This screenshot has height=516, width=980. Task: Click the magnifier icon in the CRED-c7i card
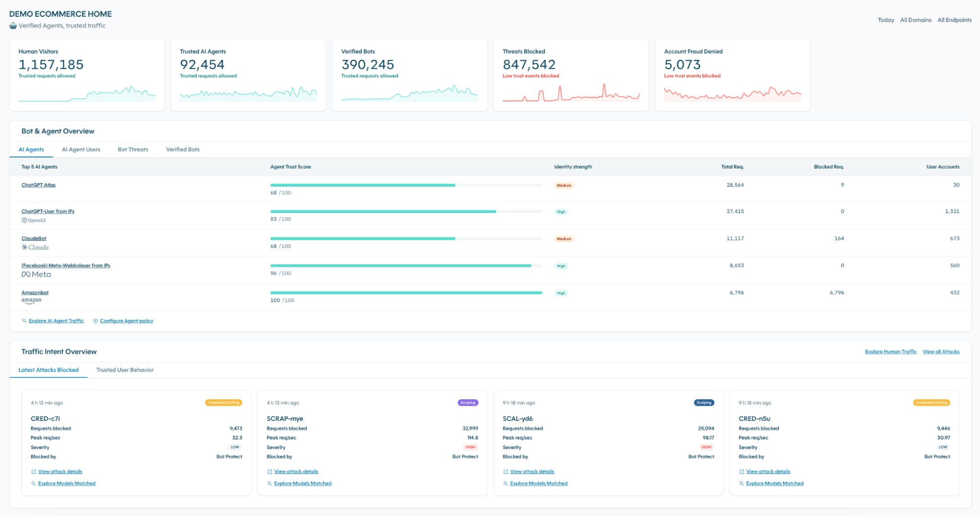(34, 483)
